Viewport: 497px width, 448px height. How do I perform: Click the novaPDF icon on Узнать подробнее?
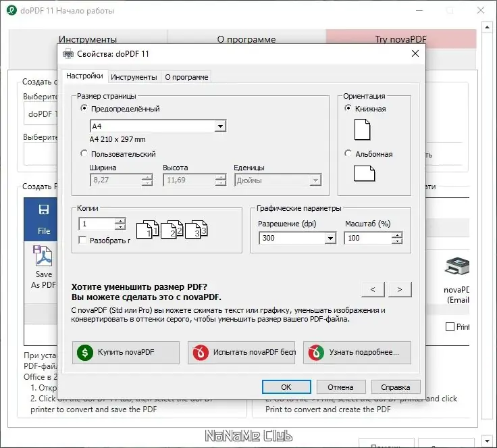pos(316,353)
